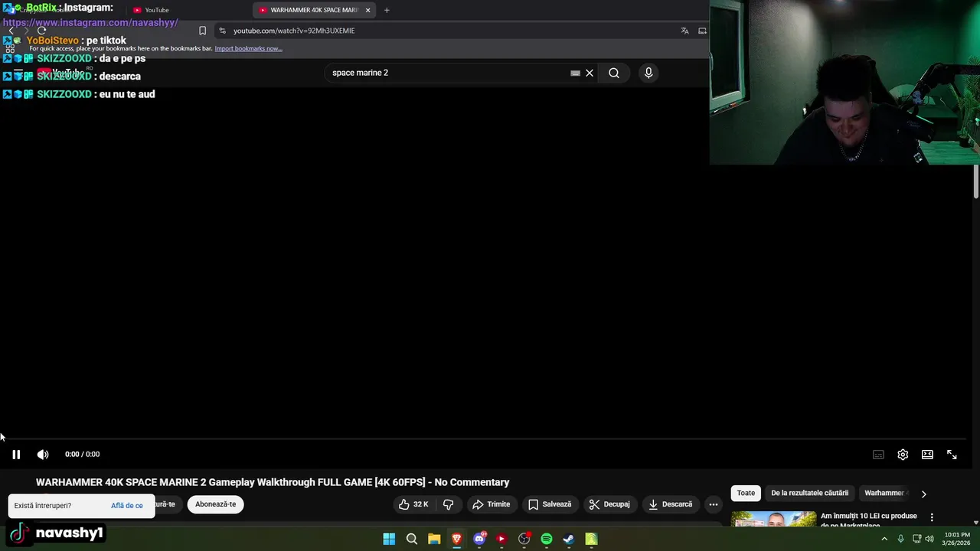The image size is (980, 551).
Task: Open the green app icon in taskbar
Action: tap(591, 539)
